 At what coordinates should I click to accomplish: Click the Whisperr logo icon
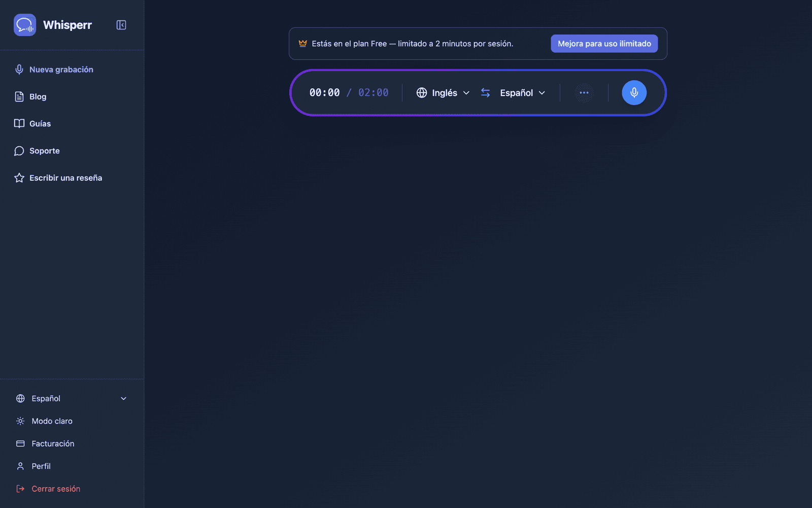point(25,25)
